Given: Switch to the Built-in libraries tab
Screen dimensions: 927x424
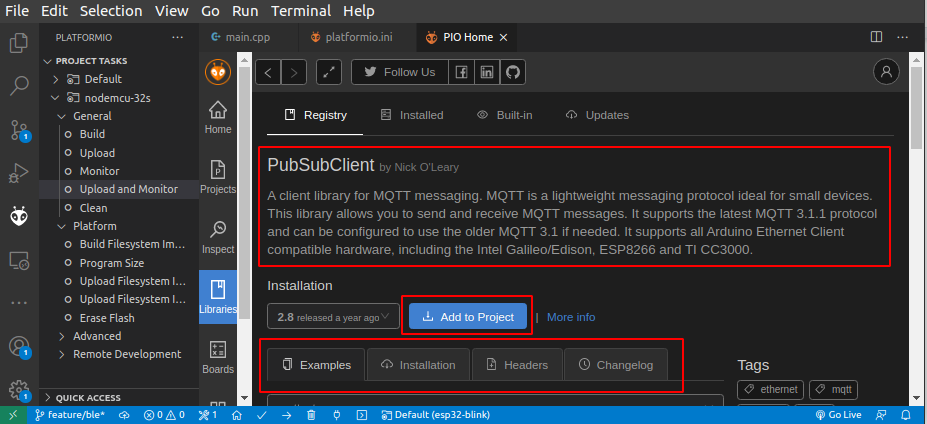Looking at the screenshot, I should [x=505, y=115].
